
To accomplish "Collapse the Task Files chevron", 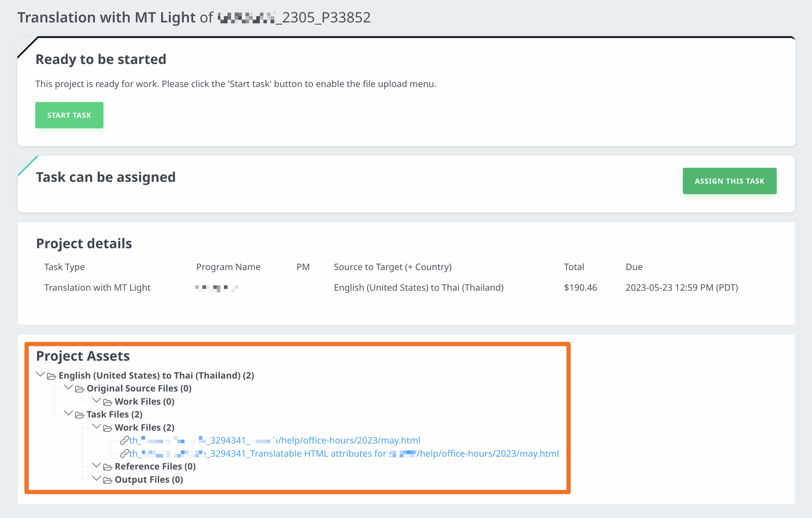I will click(x=68, y=413).
